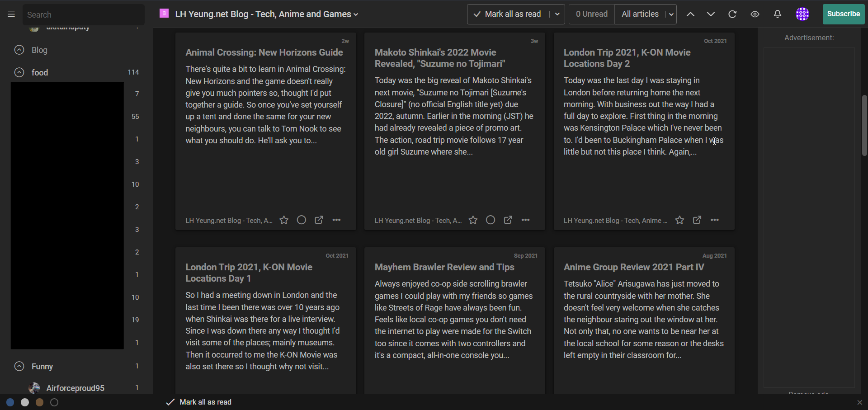868x410 pixels.
Task: Collapse the Blog folder
Action: pyautogui.click(x=19, y=50)
